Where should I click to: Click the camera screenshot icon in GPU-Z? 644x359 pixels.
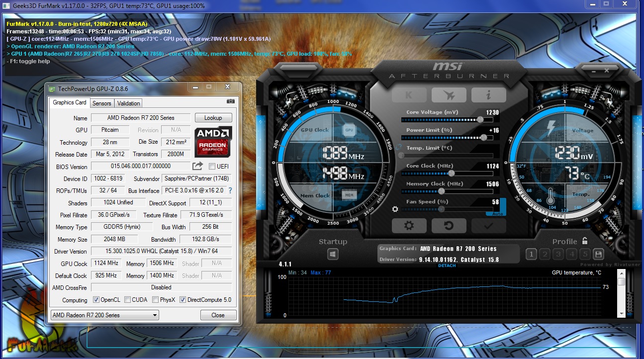pyautogui.click(x=231, y=101)
